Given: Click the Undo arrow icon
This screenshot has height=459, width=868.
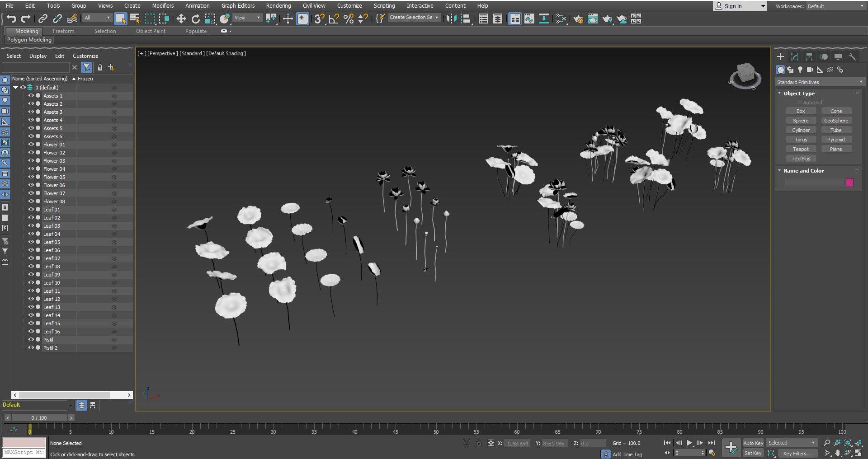Looking at the screenshot, I should pyautogui.click(x=11, y=19).
